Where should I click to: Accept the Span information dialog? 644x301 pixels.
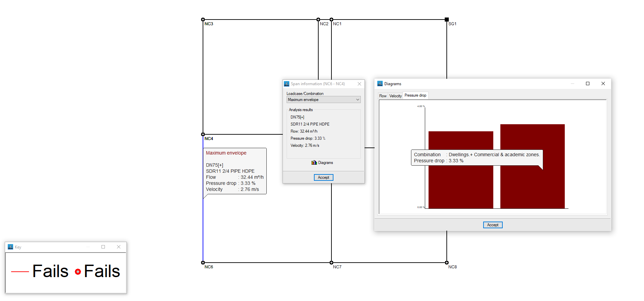pos(324,177)
